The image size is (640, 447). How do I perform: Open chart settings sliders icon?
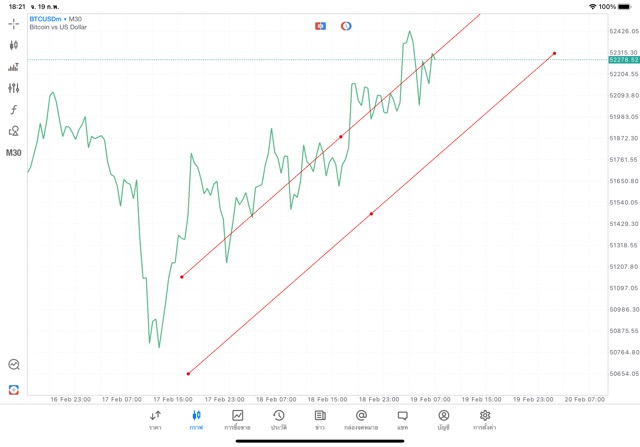click(14, 88)
